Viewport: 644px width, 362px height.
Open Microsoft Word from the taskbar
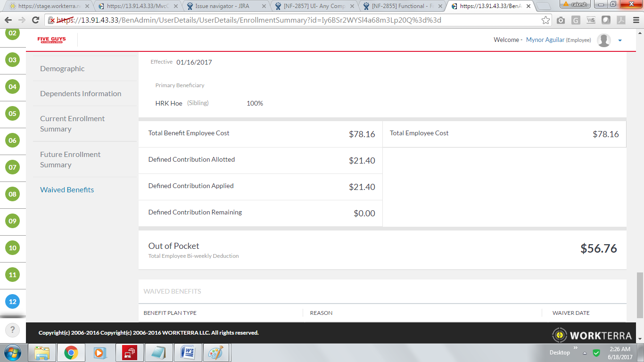[188, 353]
